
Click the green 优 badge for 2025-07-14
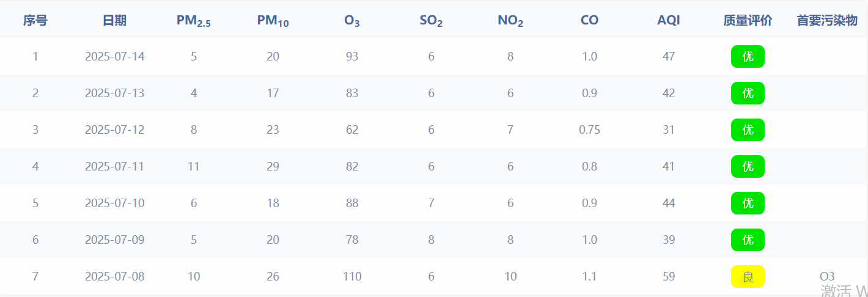(748, 56)
